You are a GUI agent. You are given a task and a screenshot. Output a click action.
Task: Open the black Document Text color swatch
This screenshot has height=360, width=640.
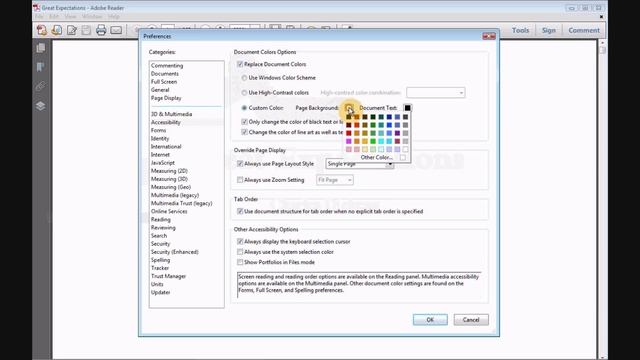tap(407, 108)
